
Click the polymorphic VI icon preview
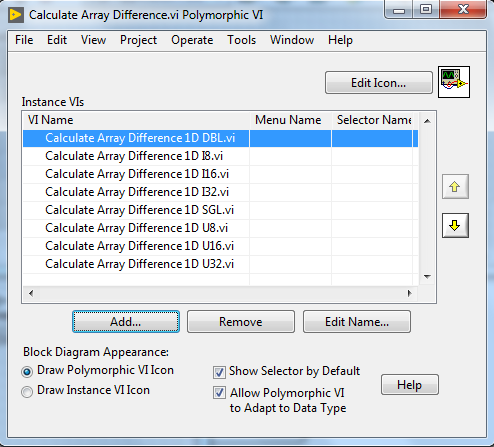(454, 82)
